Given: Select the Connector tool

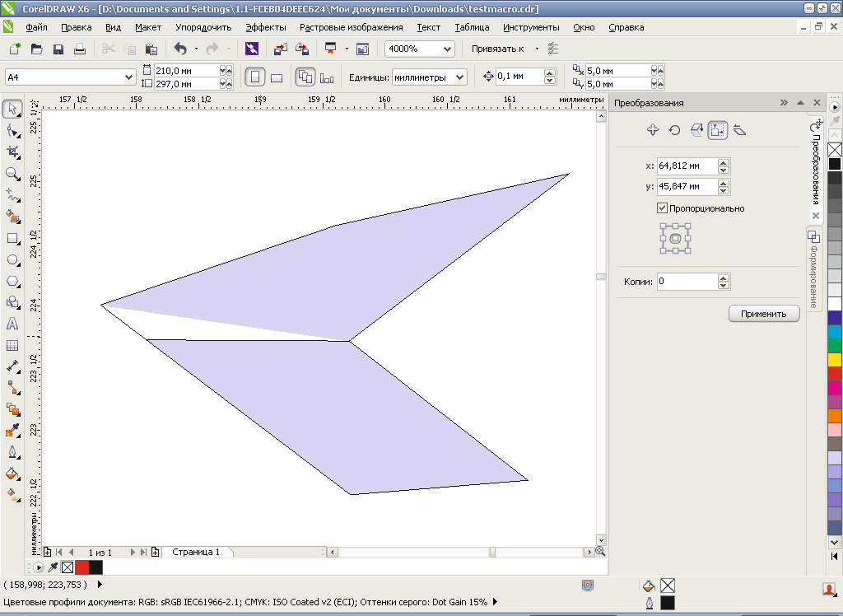Looking at the screenshot, I should (12, 388).
